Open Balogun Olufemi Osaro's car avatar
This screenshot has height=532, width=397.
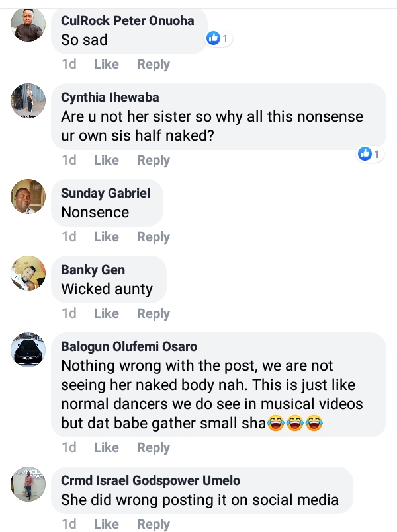(x=28, y=350)
